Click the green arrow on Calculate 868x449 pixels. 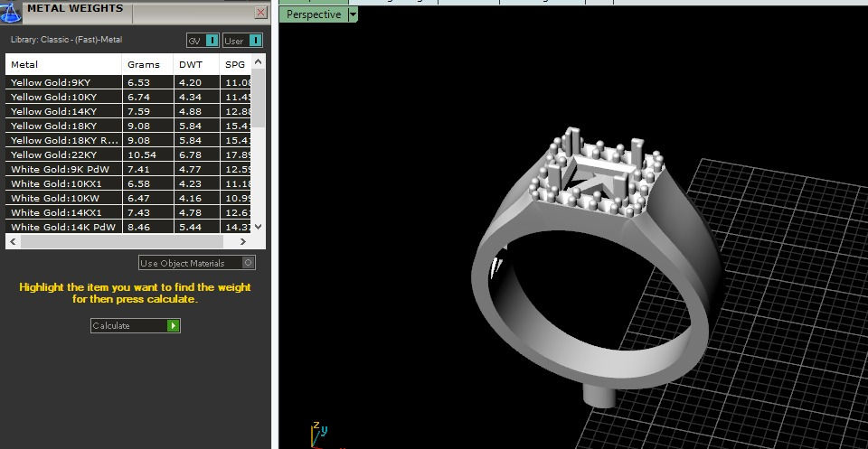tap(174, 326)
